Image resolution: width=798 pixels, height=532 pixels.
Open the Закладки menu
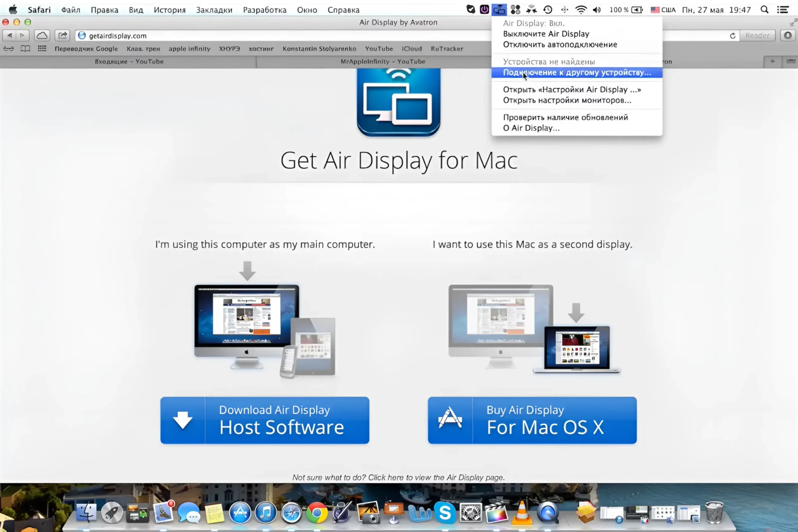pyautogui.click(x=214, y=10)
